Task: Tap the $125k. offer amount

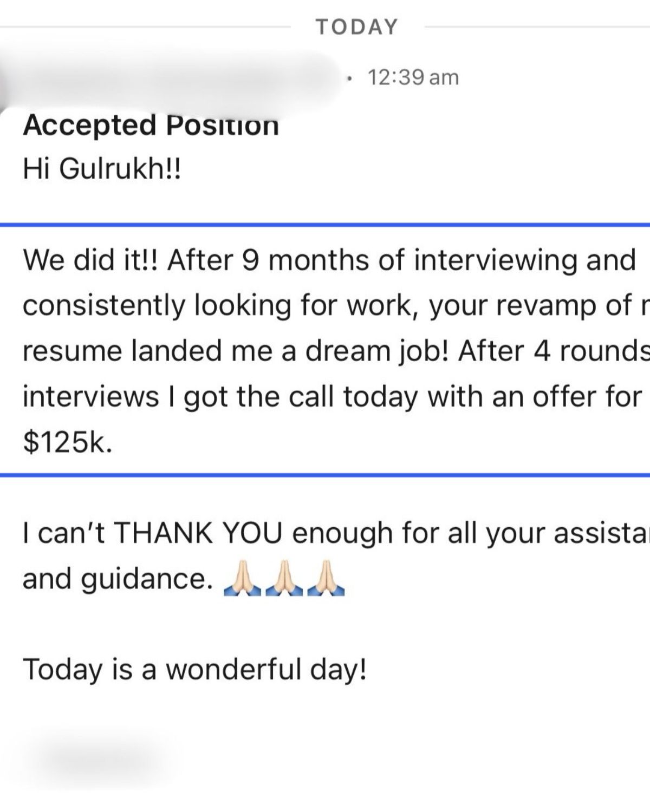Action: pos(68,442)
